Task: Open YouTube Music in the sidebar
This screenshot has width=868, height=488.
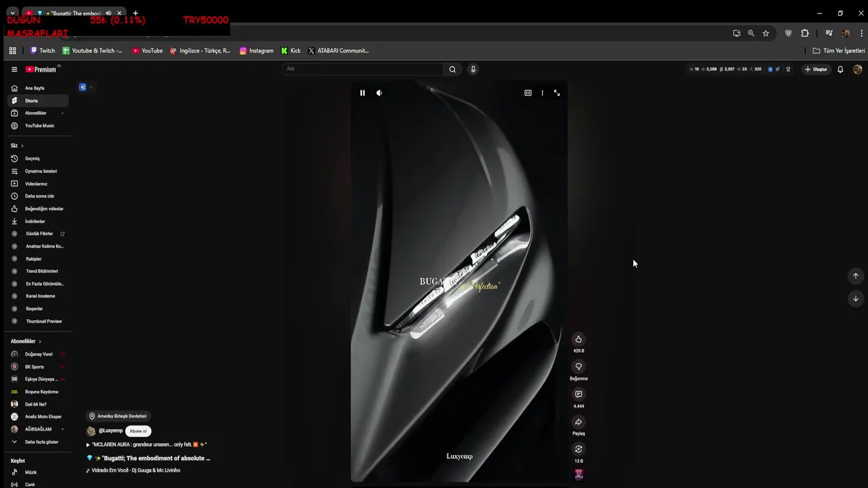Action: [38, 125]
